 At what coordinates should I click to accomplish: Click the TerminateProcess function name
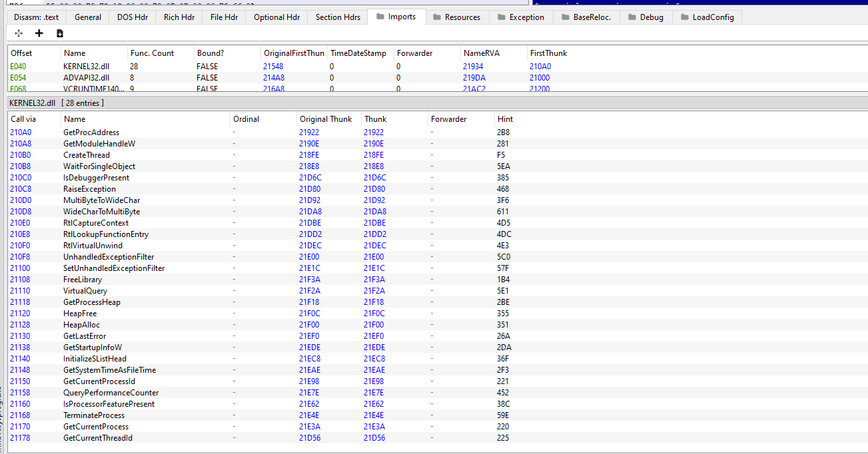point(94,415)
